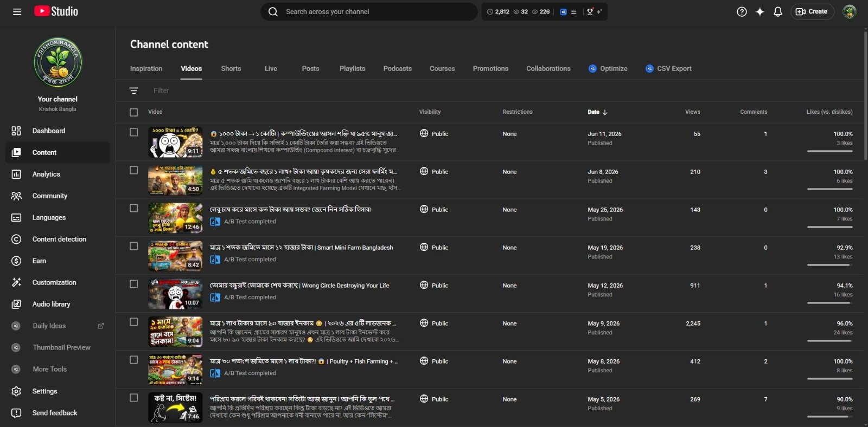Screen dimensions: 868x427
Task: Open Customization in sidebar
Action: pos(58,282)
